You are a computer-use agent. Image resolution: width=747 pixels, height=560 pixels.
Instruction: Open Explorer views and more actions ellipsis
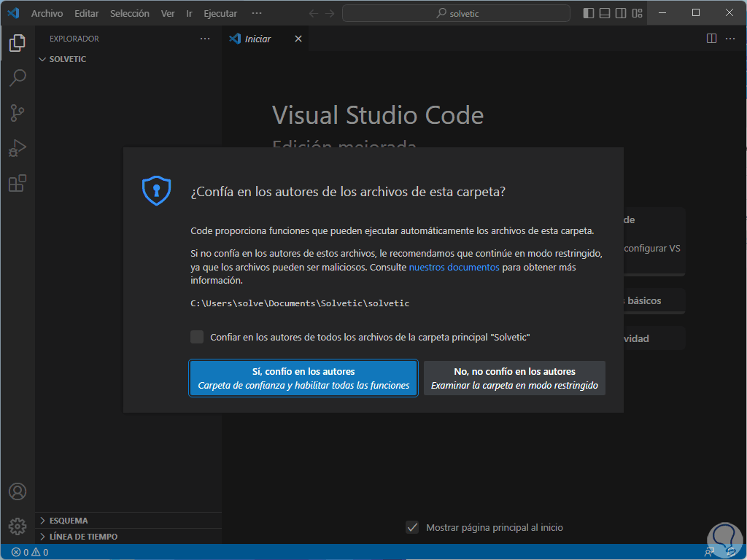click(x=205, y=39)
